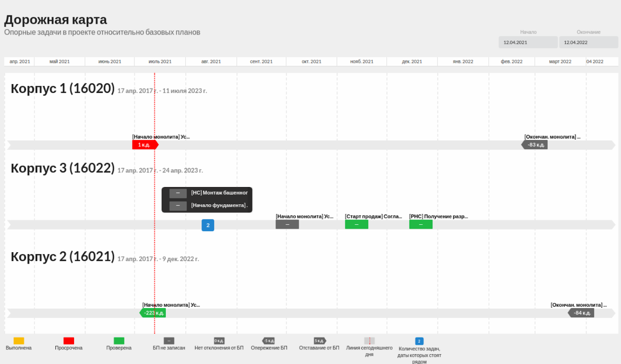
Task: Select the red 1 к.д. marker in Корпус 1
Action: click(145, 145)
